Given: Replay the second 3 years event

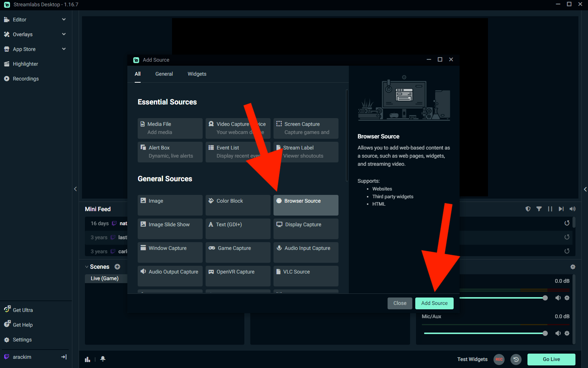Looking at the screenshot, I should pos(567,251).
